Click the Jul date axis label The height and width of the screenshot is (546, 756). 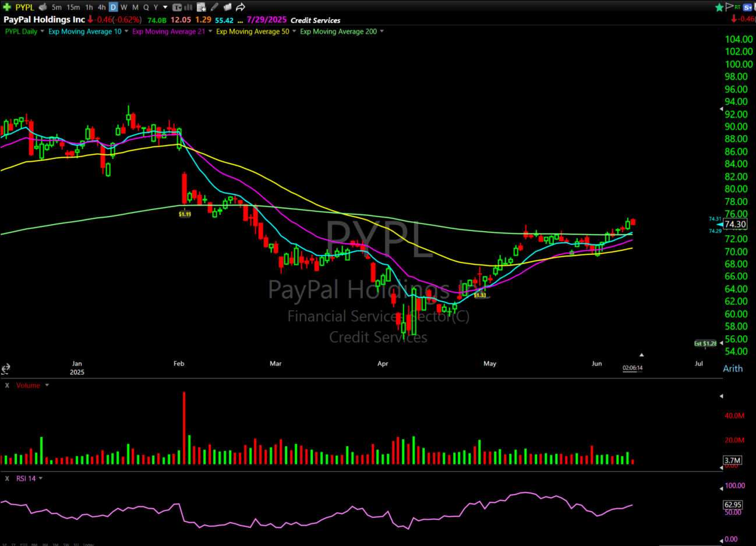tap(698, 363)
